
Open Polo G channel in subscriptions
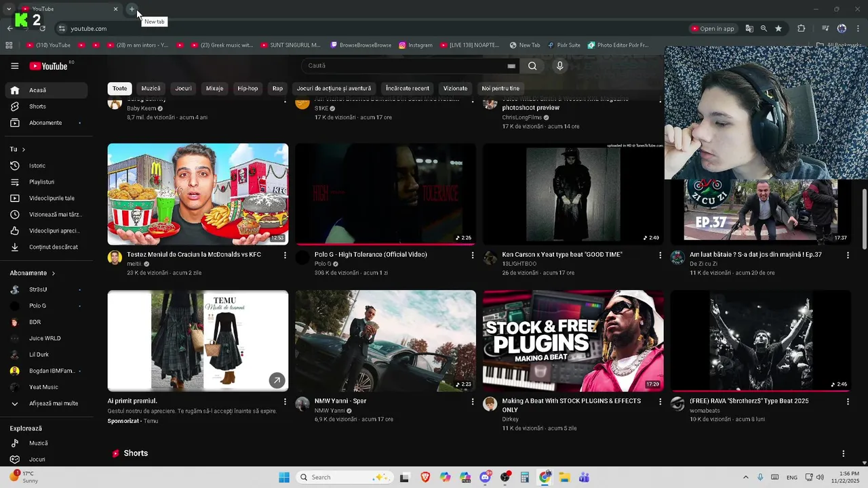point(47,306)
